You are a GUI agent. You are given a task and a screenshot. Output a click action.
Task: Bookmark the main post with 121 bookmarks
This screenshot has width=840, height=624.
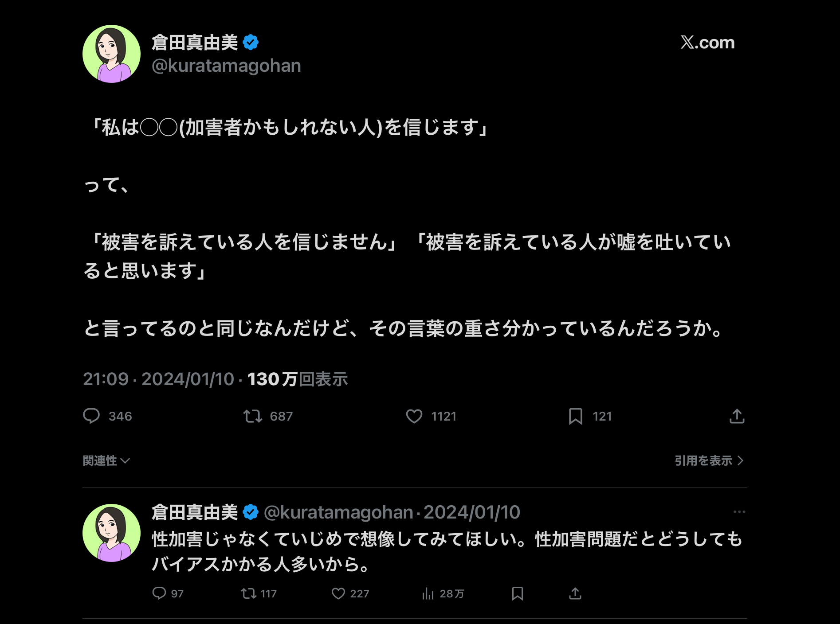pyautogui.click(x=575, y=416)
